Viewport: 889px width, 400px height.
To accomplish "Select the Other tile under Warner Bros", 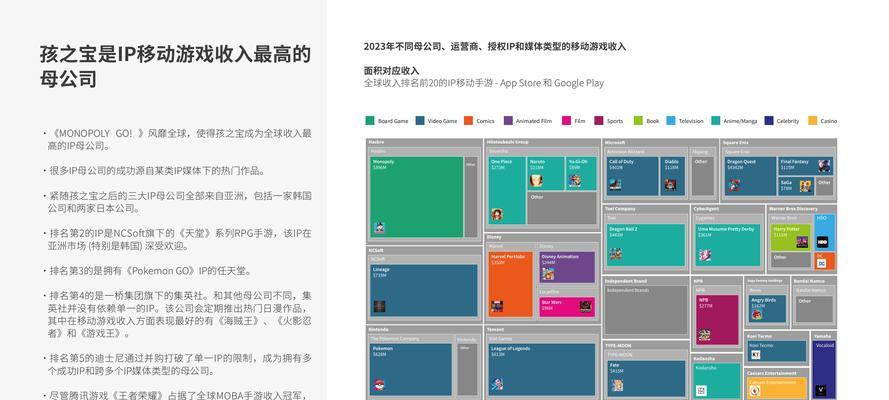I will [790, 259].
